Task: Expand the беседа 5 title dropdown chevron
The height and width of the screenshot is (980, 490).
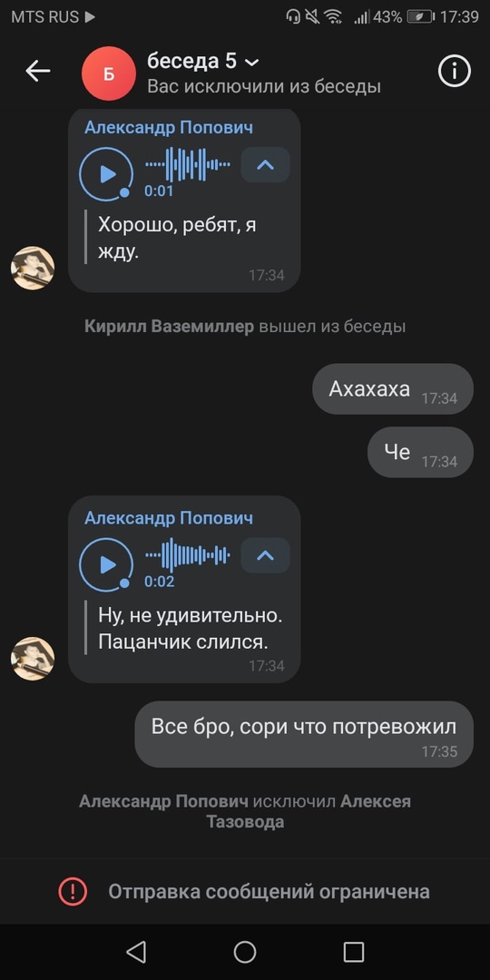Action: (x=251, y=63)
